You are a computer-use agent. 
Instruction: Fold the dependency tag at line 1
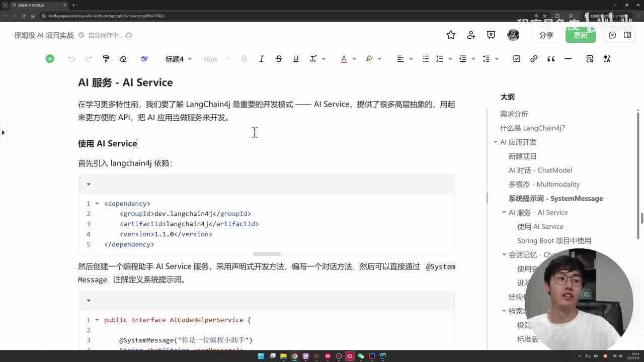tap(97, 204)
